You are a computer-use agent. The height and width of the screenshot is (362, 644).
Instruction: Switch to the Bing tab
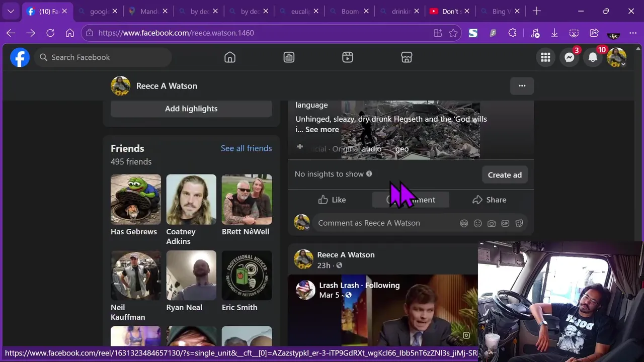tap(501, 11)
